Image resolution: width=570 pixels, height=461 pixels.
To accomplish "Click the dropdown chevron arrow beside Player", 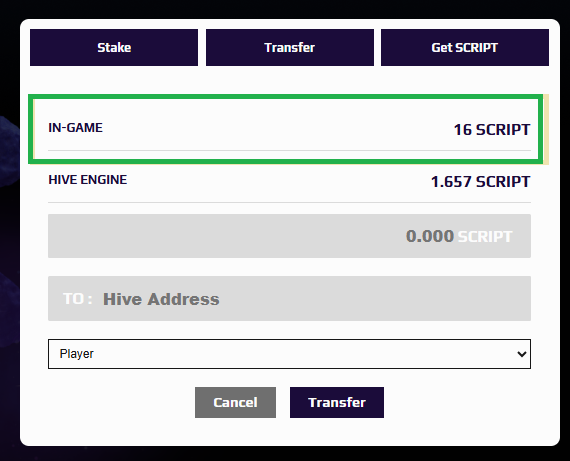I will (x=522, y=354).
